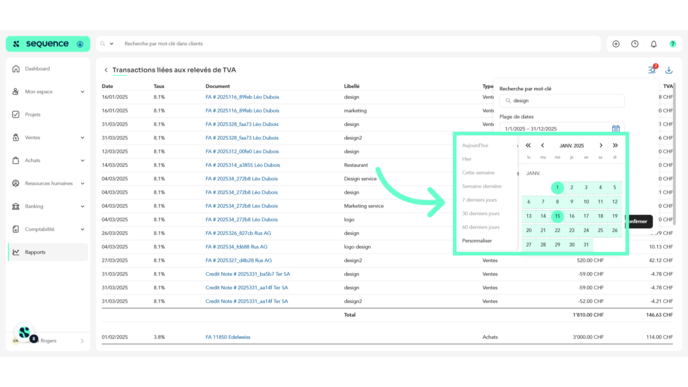The height and width of the screenshot is (387, 688).
Task: Select the 60 derniers jours preset
Action: point(480,227)
